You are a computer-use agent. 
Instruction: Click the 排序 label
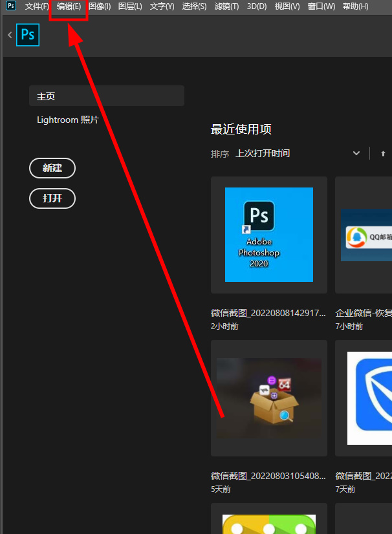(220, 154)
